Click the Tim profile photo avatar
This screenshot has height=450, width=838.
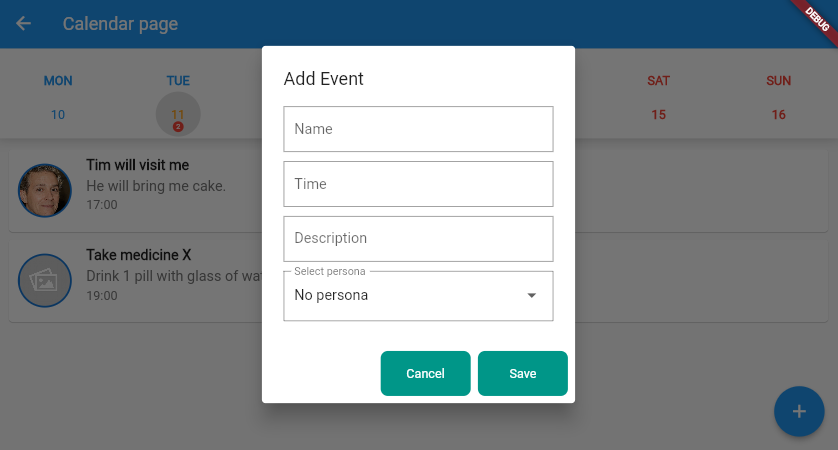pos(45,190)
